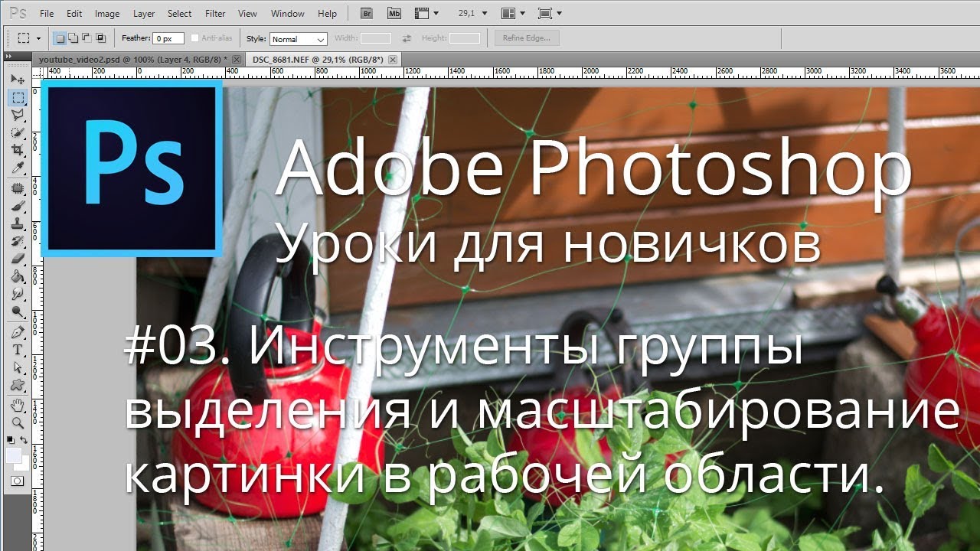Viewport: 980px width, 551px height.
Task: Open the Layer menu
Action: tap(144, 14)
